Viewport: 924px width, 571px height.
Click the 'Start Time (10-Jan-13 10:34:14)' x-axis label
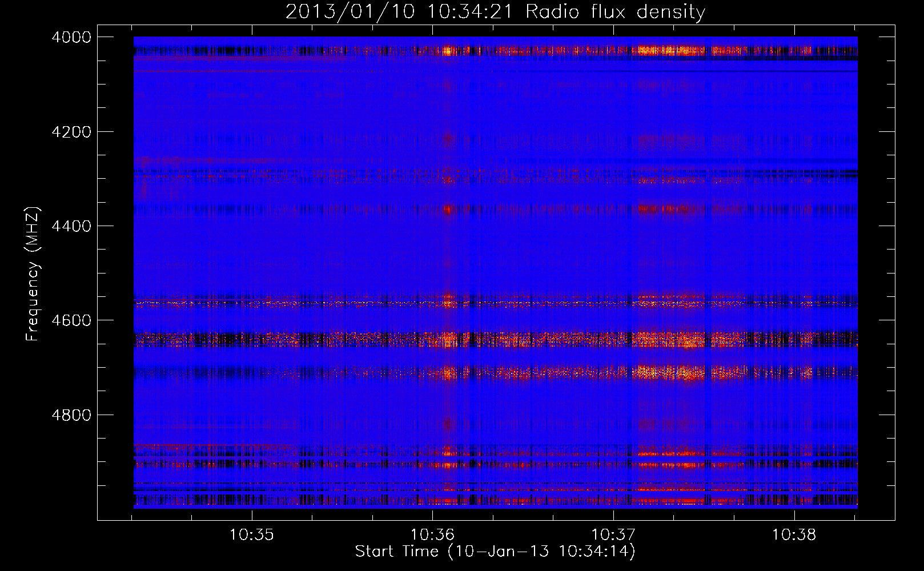point(495,552)
